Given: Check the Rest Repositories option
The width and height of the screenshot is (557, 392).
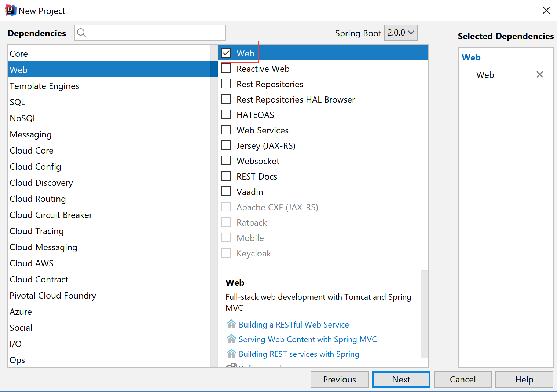Looking at the screenshot, I should point(227,84).
